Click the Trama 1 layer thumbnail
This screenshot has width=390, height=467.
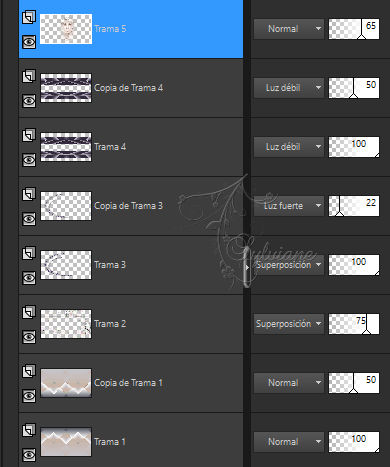(x=66, y=442)
